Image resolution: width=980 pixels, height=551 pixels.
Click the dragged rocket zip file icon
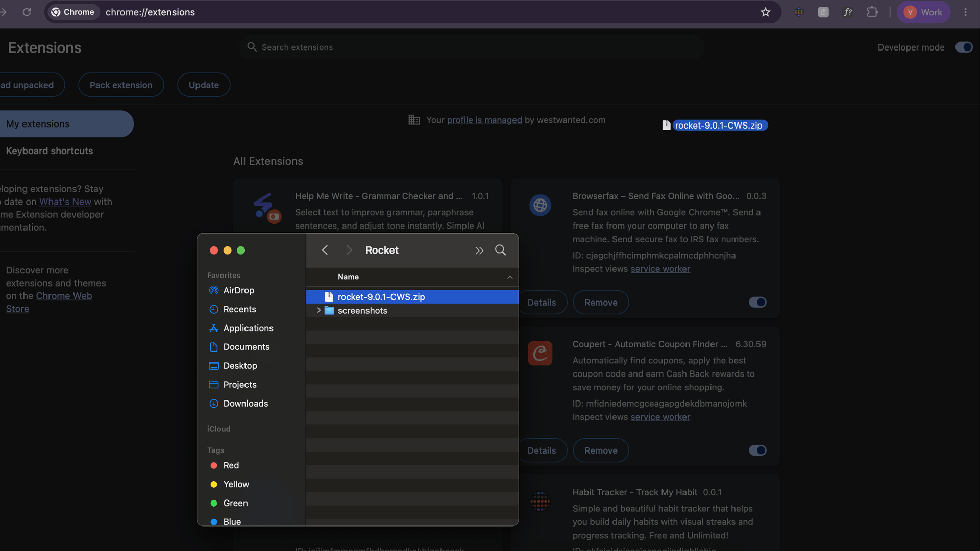click(666, 125)
